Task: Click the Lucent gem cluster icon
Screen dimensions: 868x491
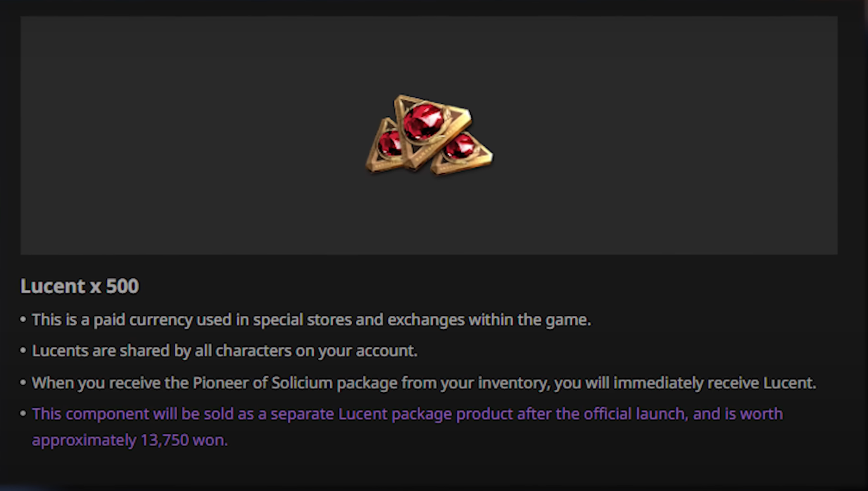Action: (x=429, y=135)
